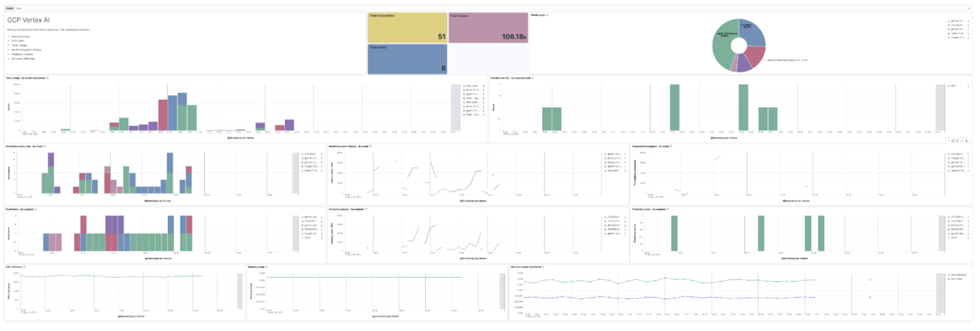
Task: Click the Total invocations metric tile
Action: pos(407,28)
